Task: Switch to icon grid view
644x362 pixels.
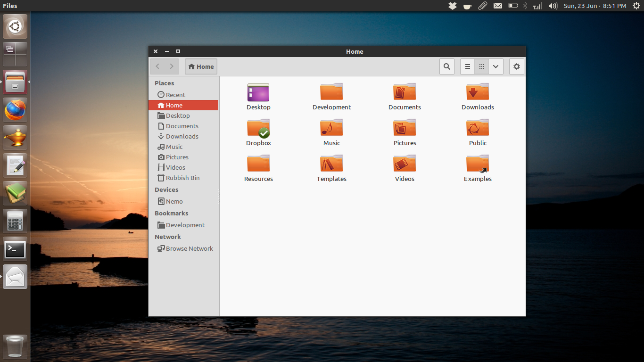Action: pyautogui.click(x=482, y=66)
